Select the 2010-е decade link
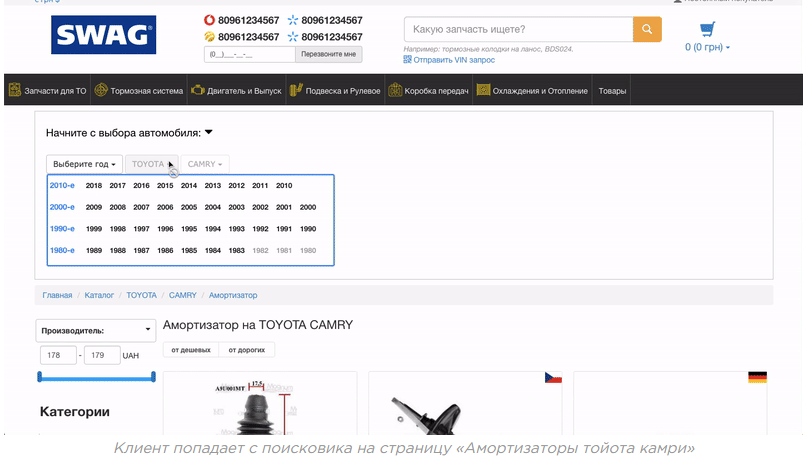 point(62,185)
